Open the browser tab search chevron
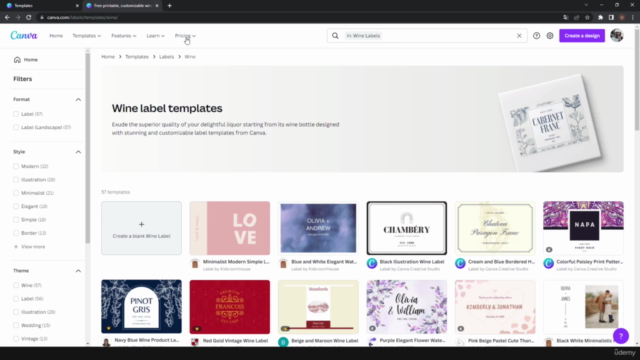640x360 pixels. point(586,5)
